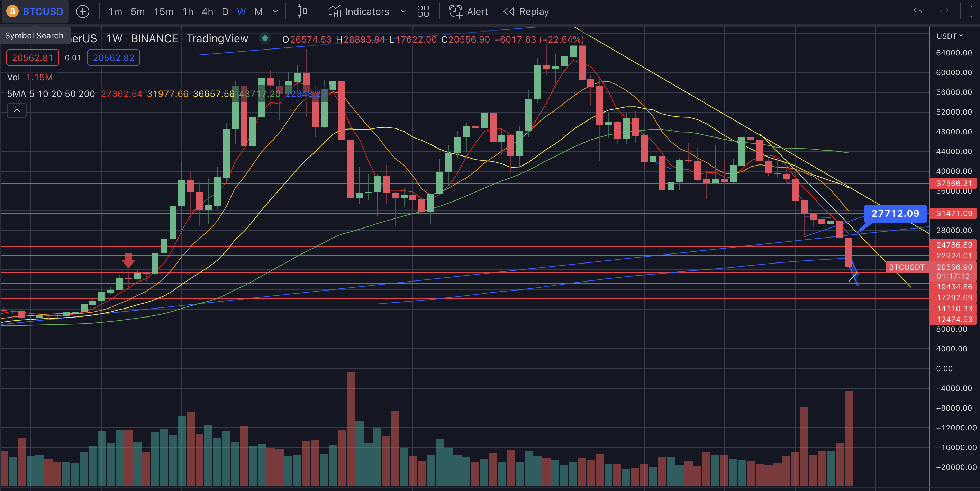Open the layout grid templates icon
The height and width of the screenshot is (491, 980).
tap(423, 11)
